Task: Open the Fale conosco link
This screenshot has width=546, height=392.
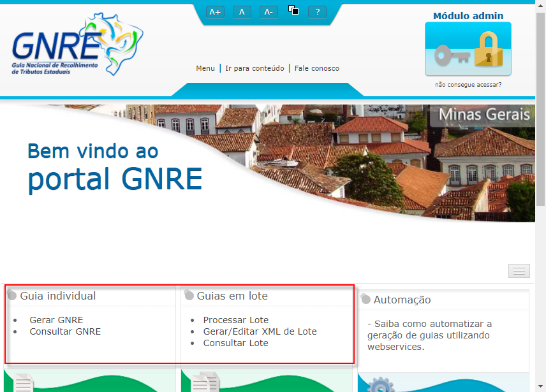Action: tap(316, 68)
